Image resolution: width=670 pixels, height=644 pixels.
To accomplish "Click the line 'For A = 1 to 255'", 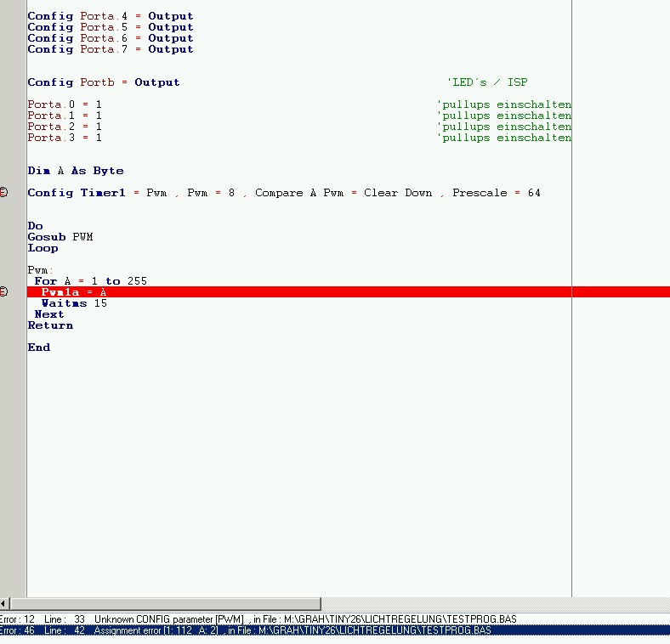I will 91,281.
